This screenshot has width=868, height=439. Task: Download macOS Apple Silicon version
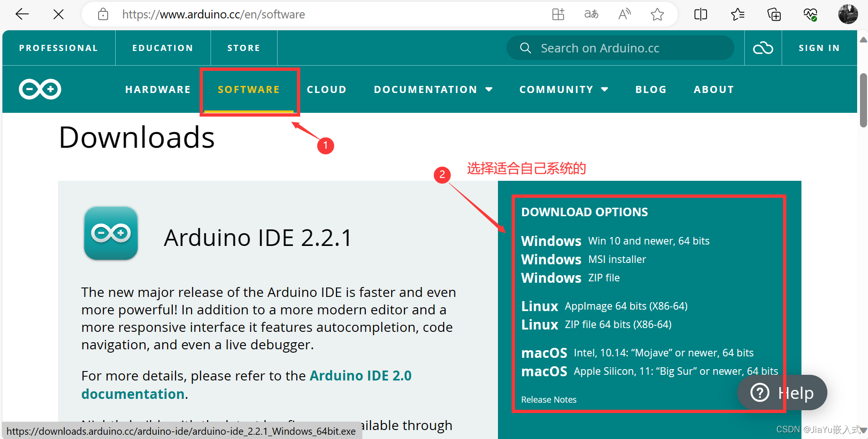point(649,371)
